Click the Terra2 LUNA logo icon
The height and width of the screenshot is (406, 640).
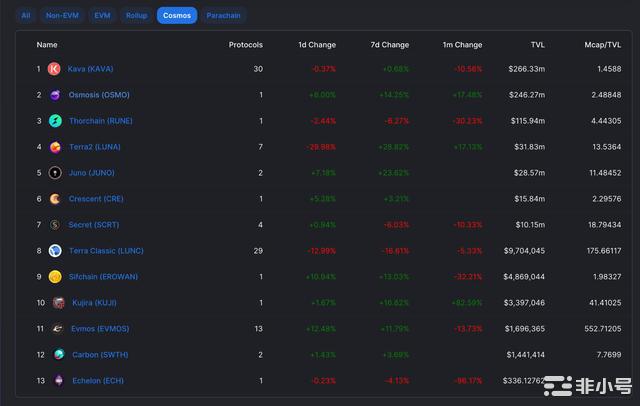[55, 147]
